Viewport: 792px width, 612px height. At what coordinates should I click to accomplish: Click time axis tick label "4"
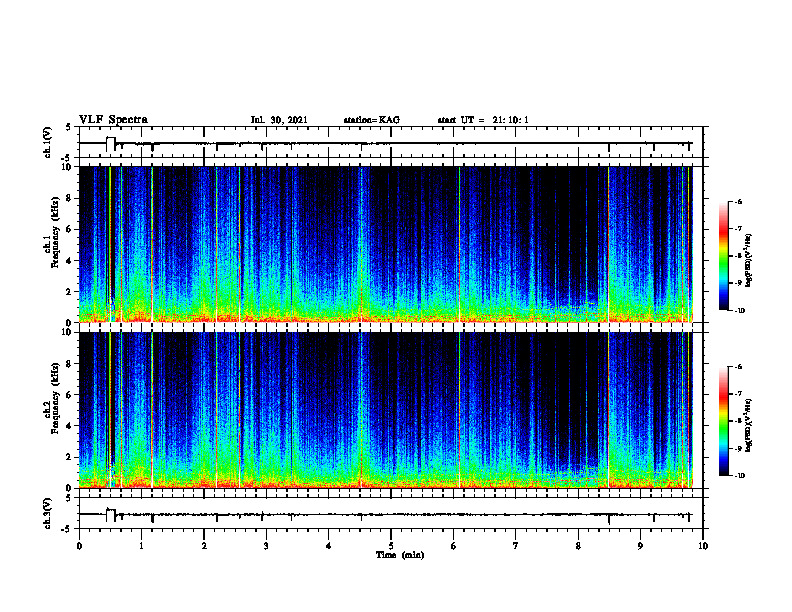click(x=329, y=546)
